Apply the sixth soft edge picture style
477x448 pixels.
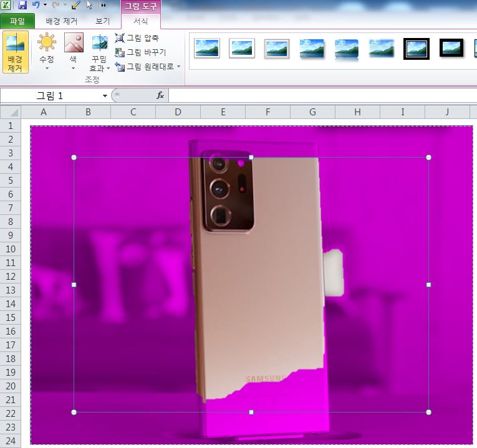coord(382,49)
